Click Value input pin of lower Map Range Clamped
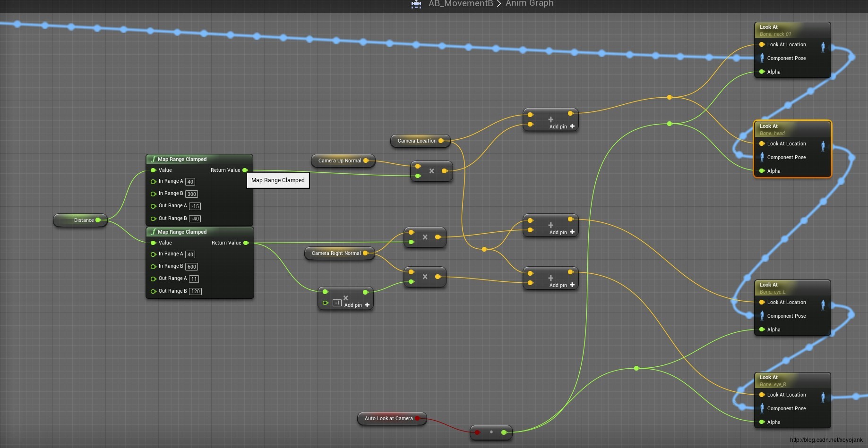The width and height of the screenshot is (868, 448). pyautogui.click(x=153, y=243)
